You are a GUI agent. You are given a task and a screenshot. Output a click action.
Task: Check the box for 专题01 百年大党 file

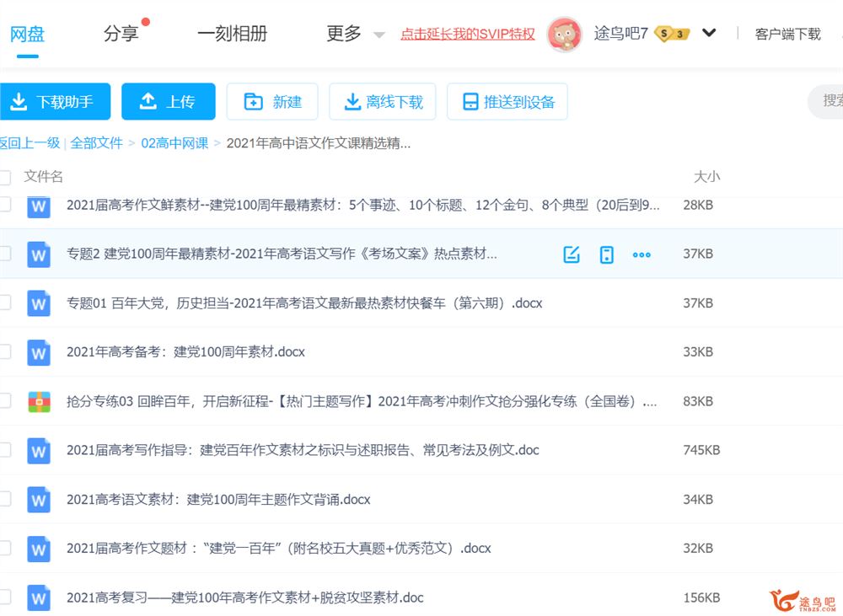click(5, 303)
